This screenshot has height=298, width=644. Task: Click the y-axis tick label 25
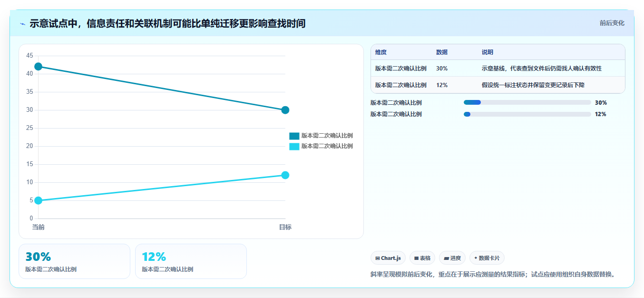pos(29,128)
